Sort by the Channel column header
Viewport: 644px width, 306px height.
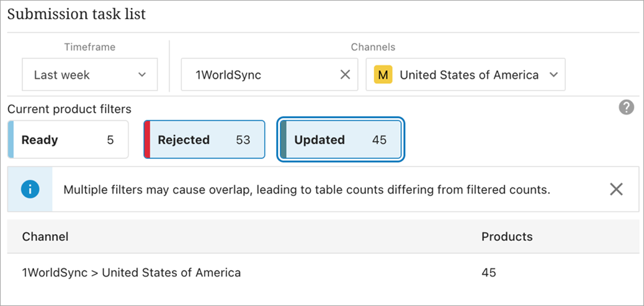pos(45,236)
